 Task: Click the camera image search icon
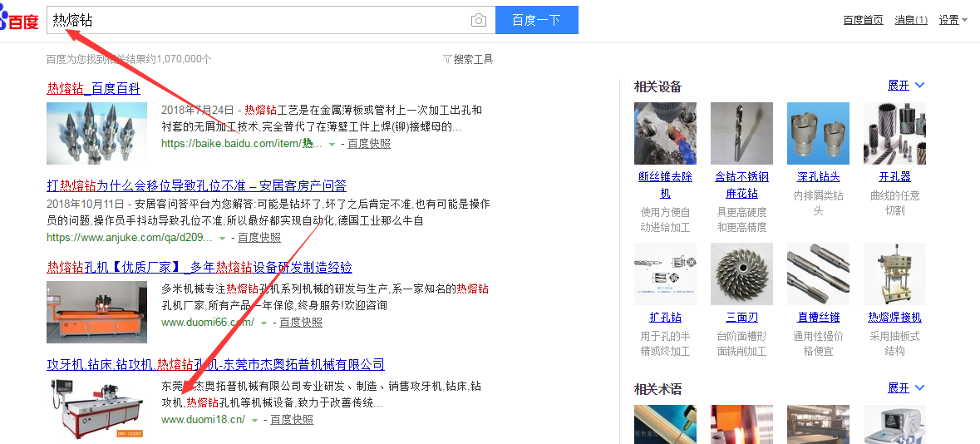[x=478, y=20]
